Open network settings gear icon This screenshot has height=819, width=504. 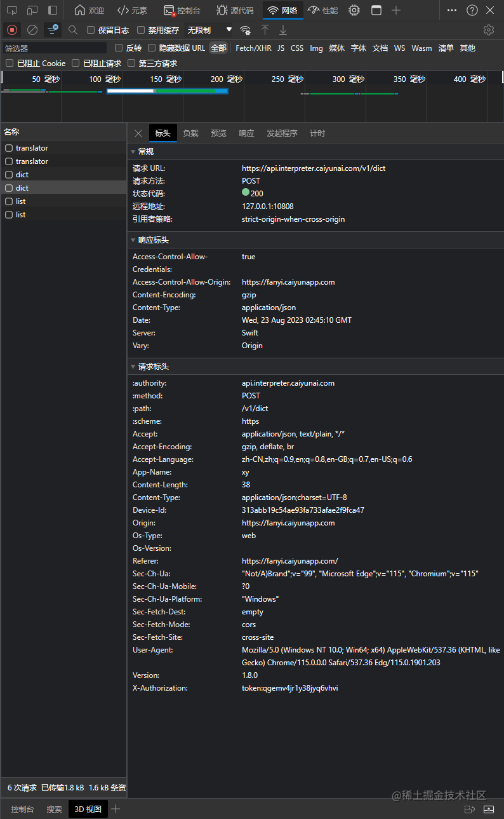point(488,30)
